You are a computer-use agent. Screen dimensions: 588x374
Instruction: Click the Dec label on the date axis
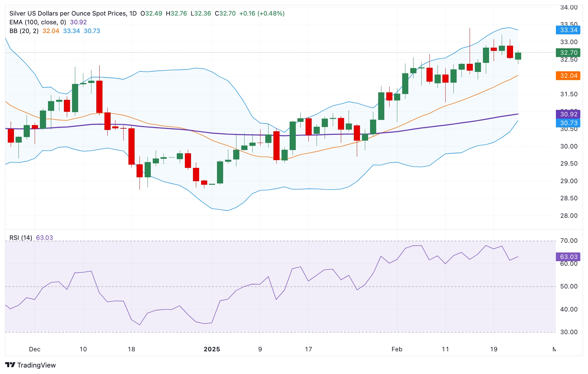point(35,349)
